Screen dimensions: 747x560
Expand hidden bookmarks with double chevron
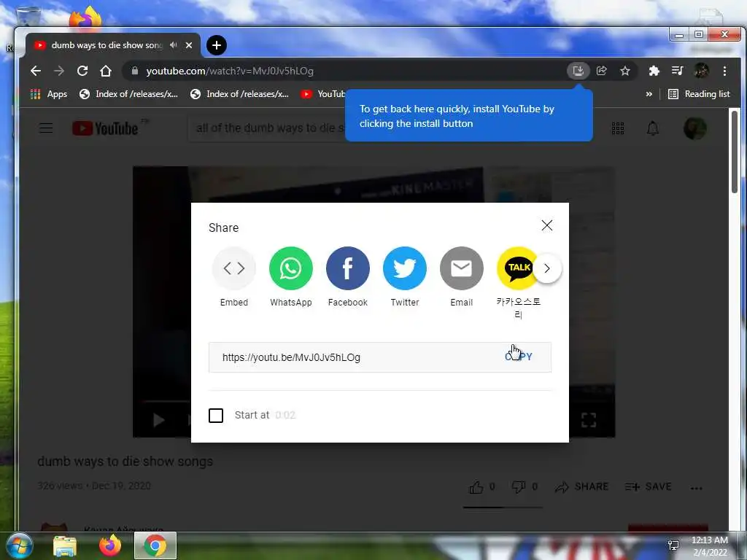tap(649, 94)
